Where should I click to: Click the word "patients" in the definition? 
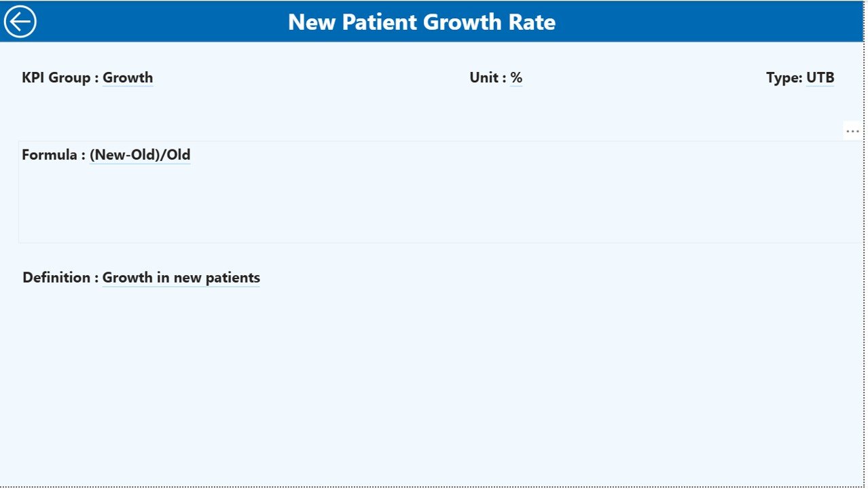232,277
